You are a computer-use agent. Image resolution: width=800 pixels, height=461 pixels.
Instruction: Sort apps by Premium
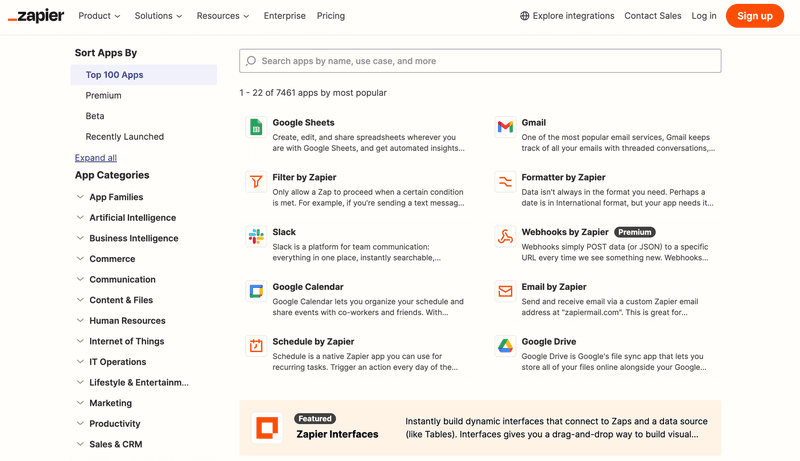click(104, 95)
